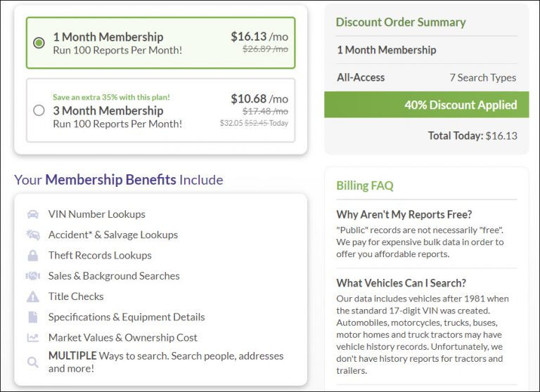Choose the 3 Month Membership plan card
Viewport: 540px width, 392px height.
pos(161,110)
